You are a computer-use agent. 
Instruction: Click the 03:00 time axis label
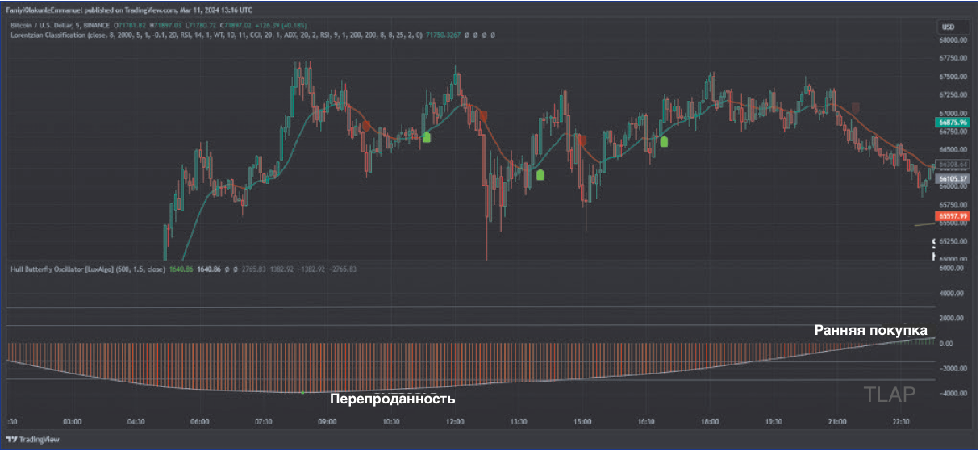pyautogui.click(x=73, y=421)
